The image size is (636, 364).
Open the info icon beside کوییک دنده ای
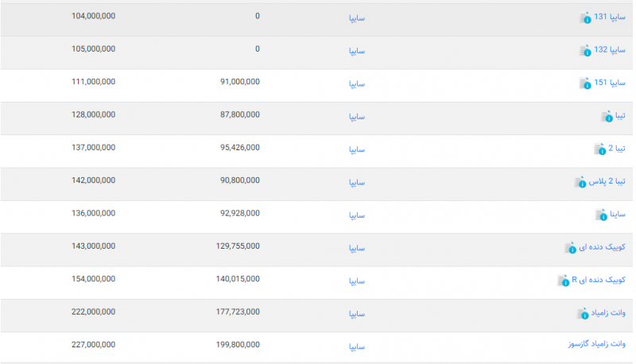570,249
